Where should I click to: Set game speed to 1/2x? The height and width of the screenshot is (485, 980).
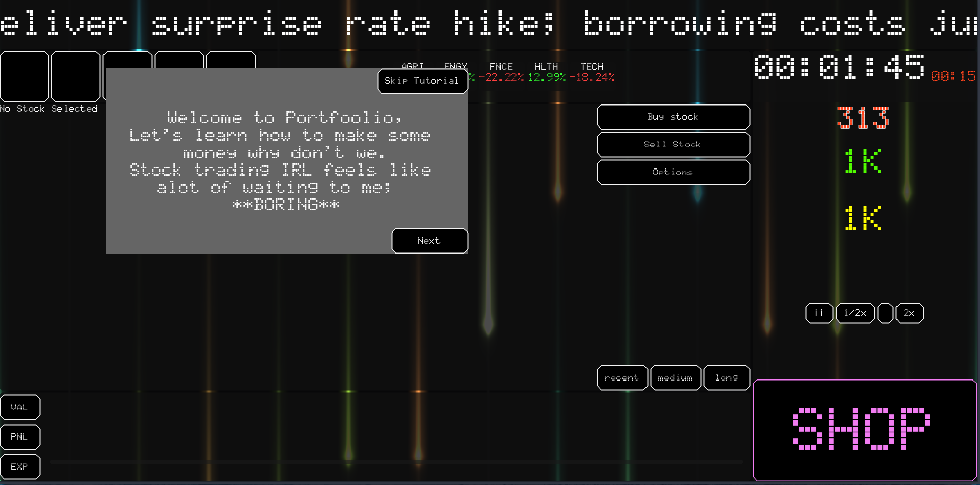[x=856, y=313]
